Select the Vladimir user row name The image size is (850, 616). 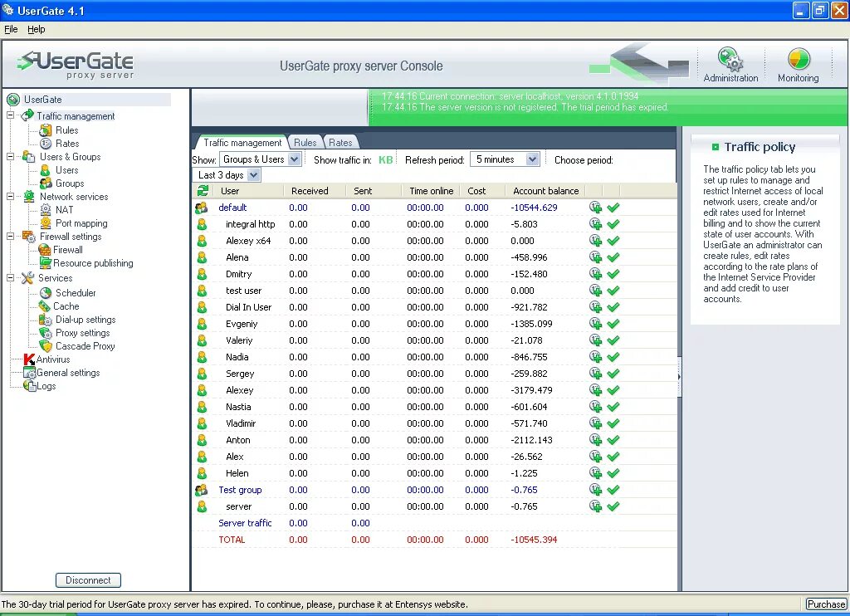coord(241,423)
